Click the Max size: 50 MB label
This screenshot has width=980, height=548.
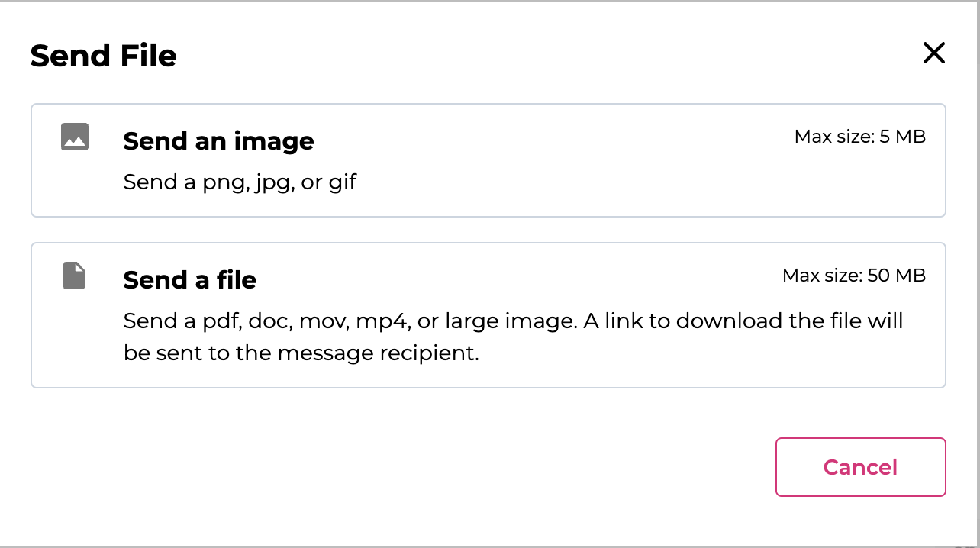[x=853, y=275]
